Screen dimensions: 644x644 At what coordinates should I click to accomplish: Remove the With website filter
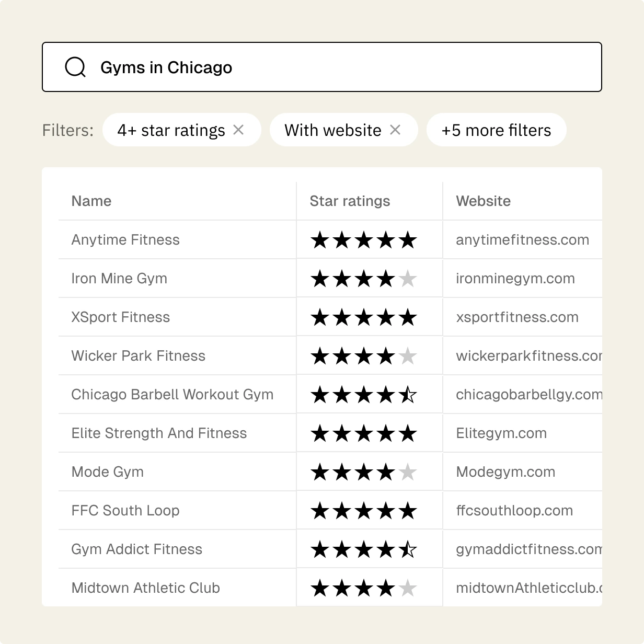tap(395, 130)
